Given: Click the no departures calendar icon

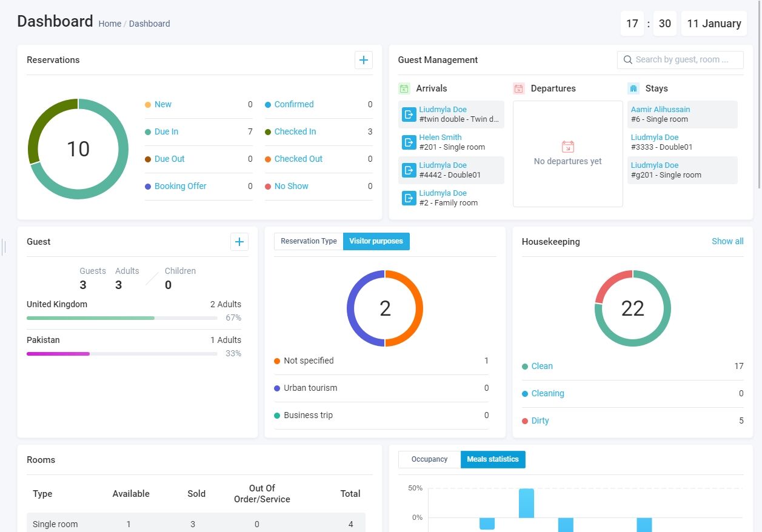Looking at the screenshot, I should point(568,146).
